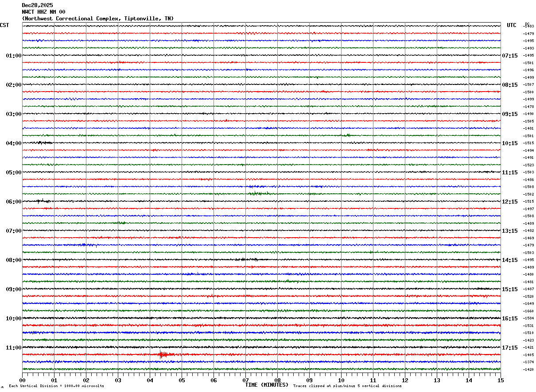This screenshot has height=392, width=536.
Task: Click the DC value -1510
Action: pos(528,333)
